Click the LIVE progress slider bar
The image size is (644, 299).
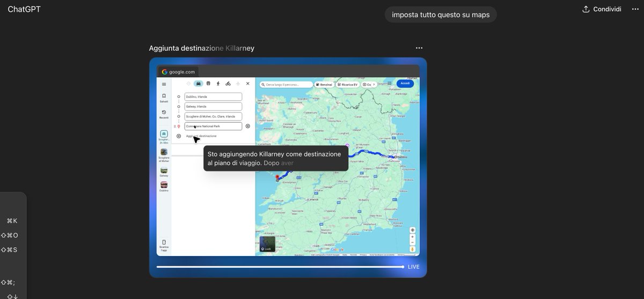(280, 267)
